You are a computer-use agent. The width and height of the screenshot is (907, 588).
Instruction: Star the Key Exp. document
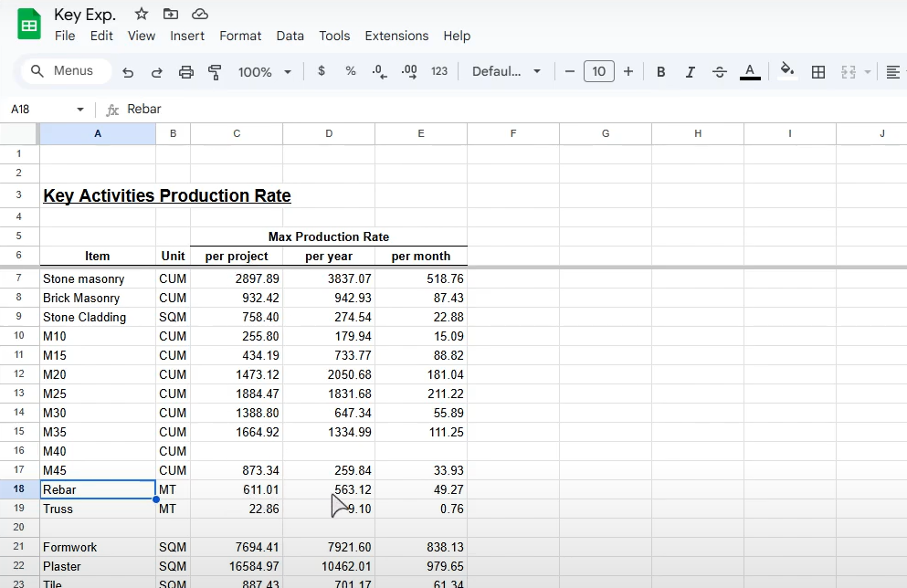click(142, 14)
